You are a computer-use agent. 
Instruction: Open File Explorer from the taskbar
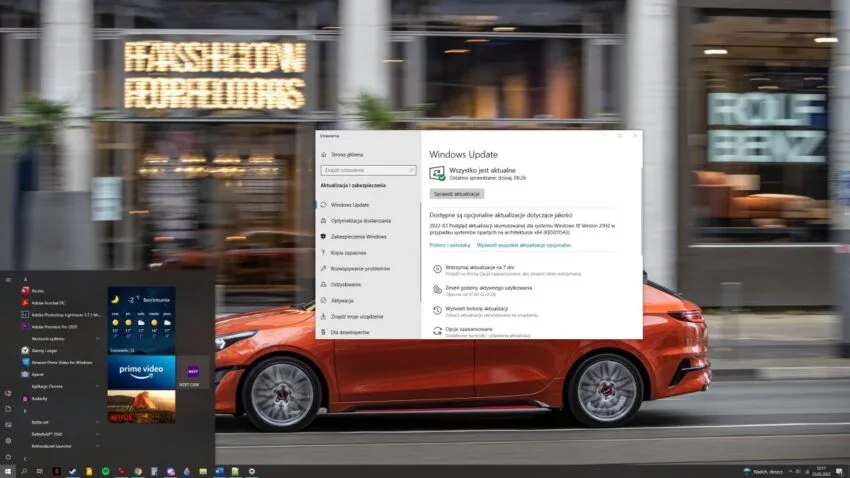203,471
